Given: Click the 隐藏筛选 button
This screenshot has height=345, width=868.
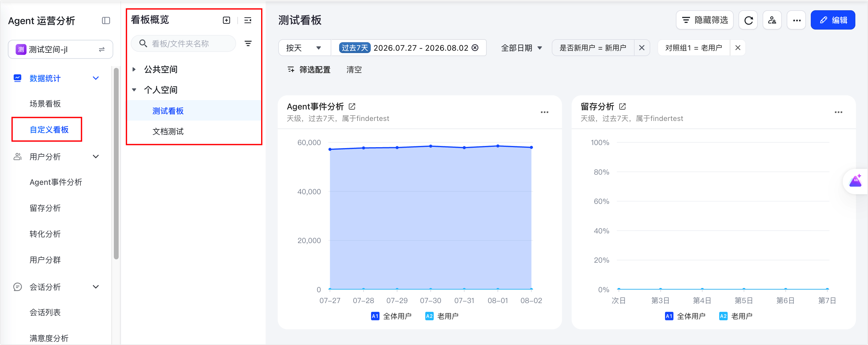Looking at the screenshot, I should click(704, 20).
